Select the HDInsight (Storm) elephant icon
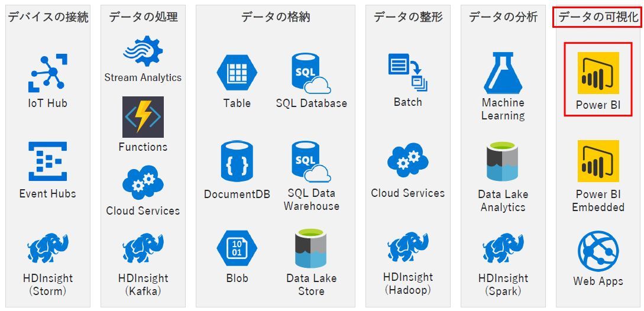This screenshot has width=644, height=311. pos(48,249)
